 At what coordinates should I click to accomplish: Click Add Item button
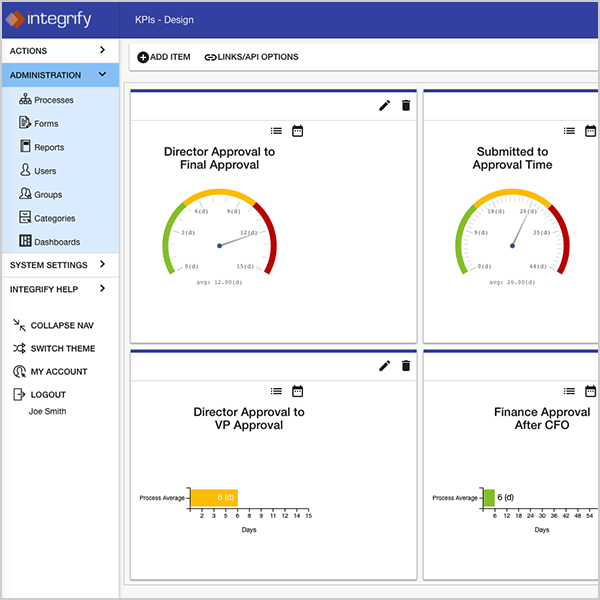click(x=164, y=57)
